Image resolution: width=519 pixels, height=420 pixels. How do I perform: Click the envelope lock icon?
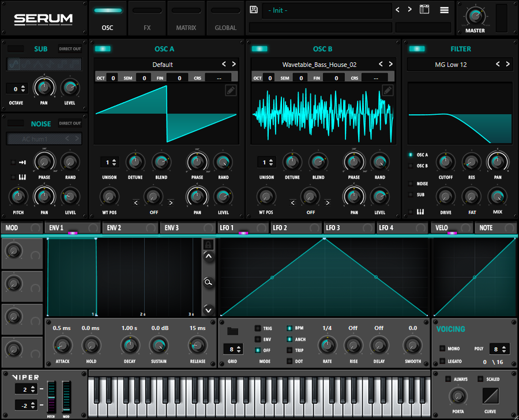[x=208, y=245]
